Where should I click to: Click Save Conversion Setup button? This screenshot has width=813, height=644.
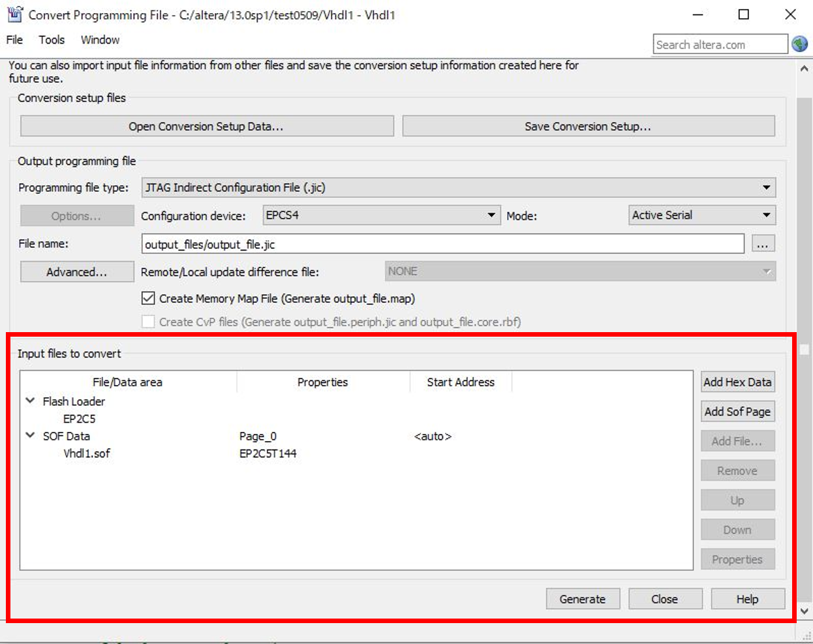(589, 126)
